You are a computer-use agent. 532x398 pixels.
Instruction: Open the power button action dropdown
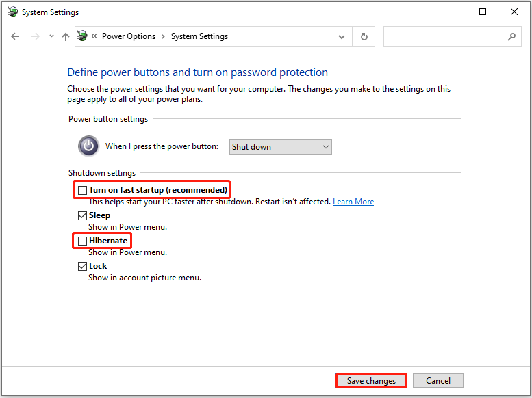(281, 147)
